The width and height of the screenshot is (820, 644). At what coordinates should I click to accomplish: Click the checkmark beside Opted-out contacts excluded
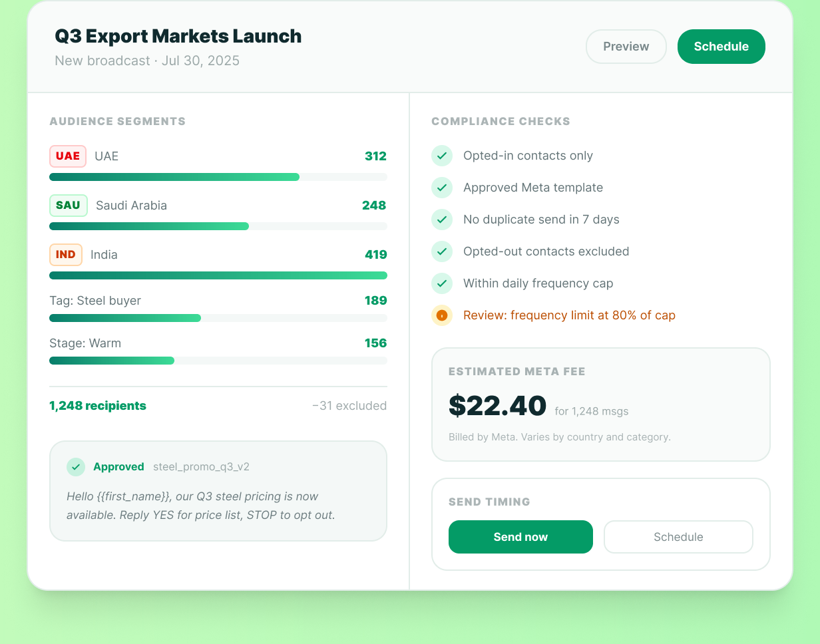[442, 251]
